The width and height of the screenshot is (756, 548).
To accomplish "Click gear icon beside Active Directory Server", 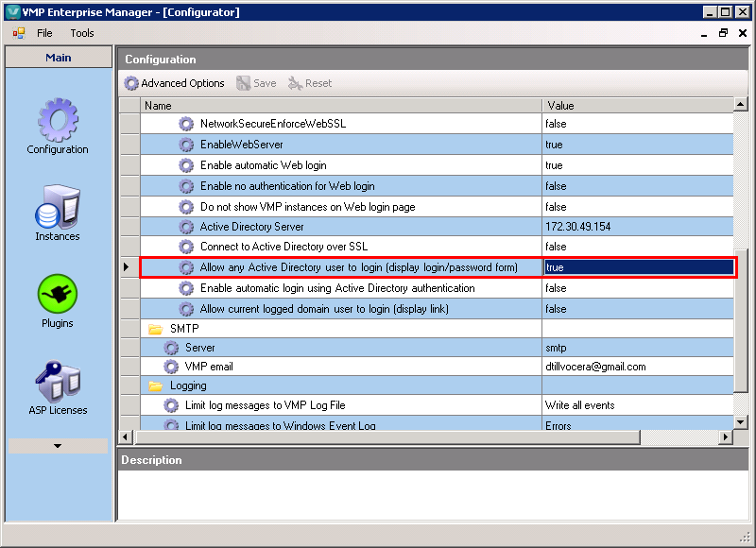I will pos(186,227).
